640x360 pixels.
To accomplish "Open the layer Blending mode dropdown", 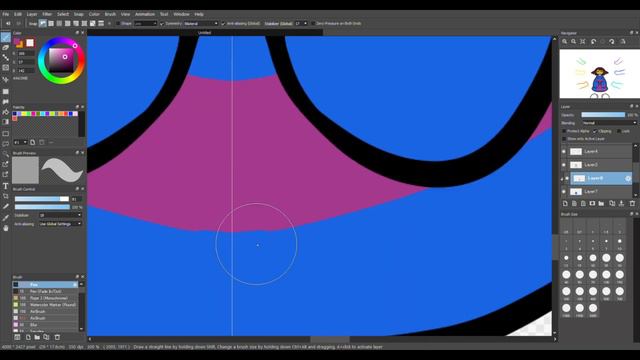I will (609, 123).
